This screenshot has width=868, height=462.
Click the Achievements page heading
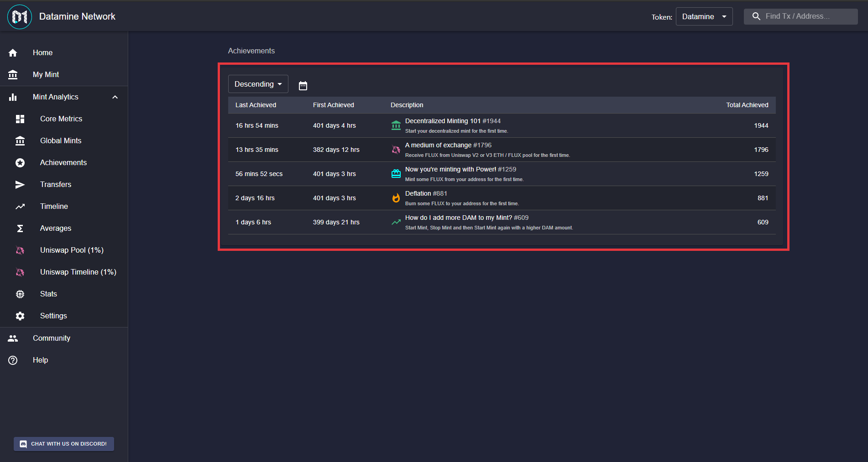[251, 51]
